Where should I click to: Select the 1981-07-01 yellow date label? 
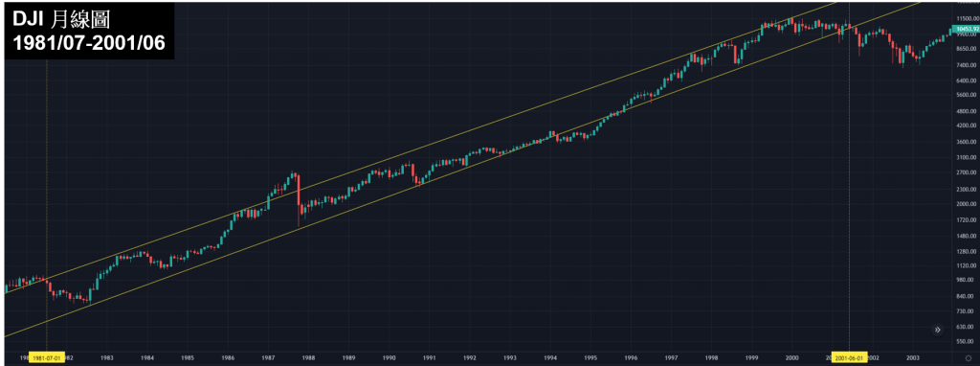[x=47, y=358]
